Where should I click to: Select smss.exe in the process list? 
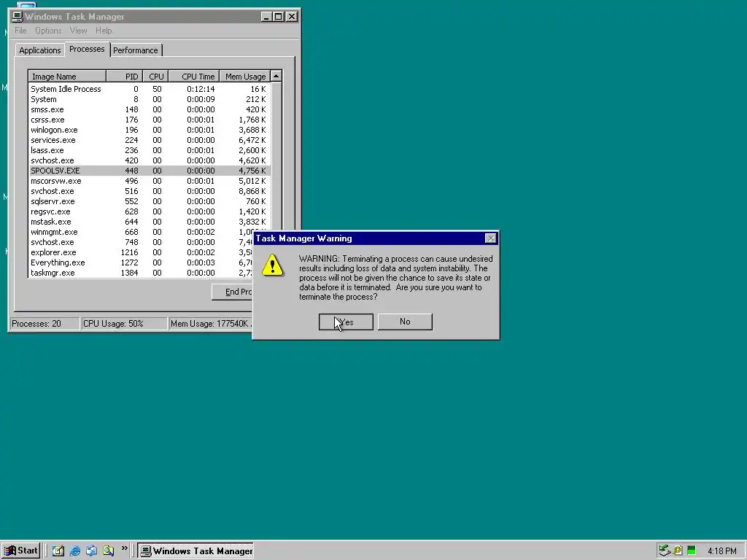point(150,109)
